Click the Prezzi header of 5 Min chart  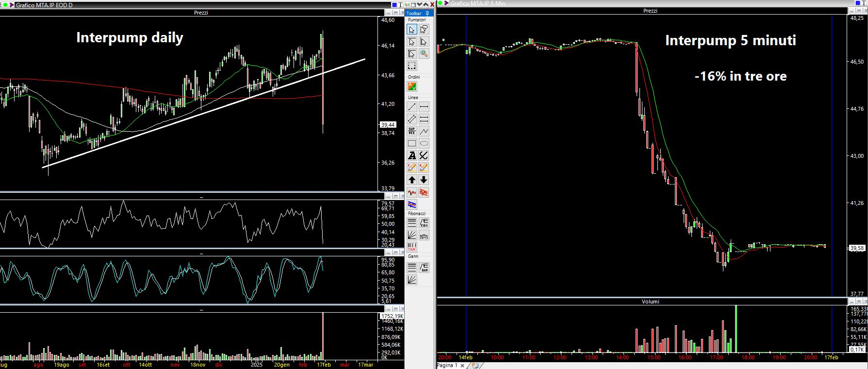pos(650,11)
